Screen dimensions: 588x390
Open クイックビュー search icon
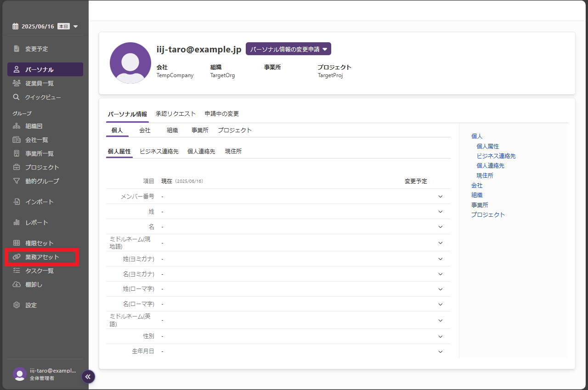[x=17, y=97]
